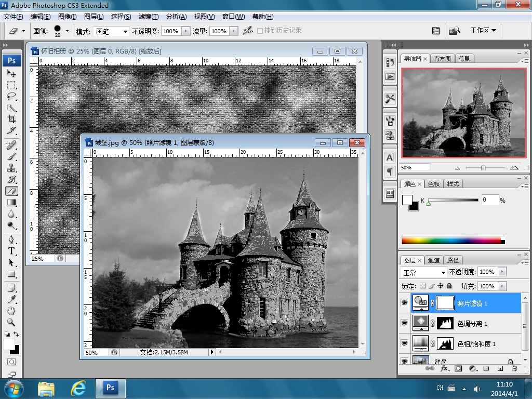The image size is (532, 399).
Task: Open the 文件(F) menu
Action: click(13, 17)
